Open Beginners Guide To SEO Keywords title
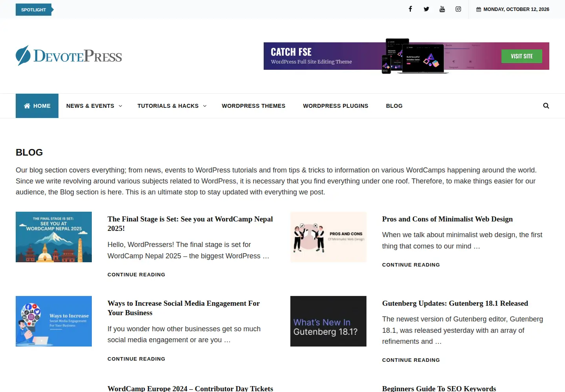Viewport: 565px width, 392px height. [x=439, y=388]
